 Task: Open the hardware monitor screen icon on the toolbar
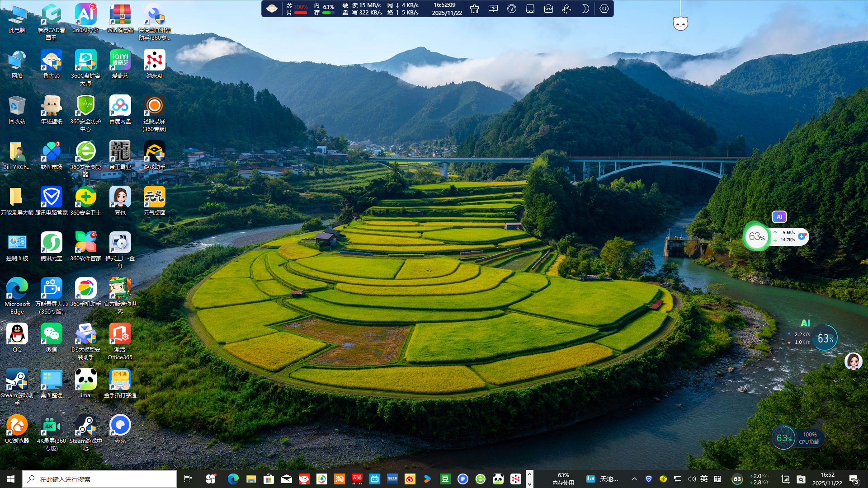(493, 9)
